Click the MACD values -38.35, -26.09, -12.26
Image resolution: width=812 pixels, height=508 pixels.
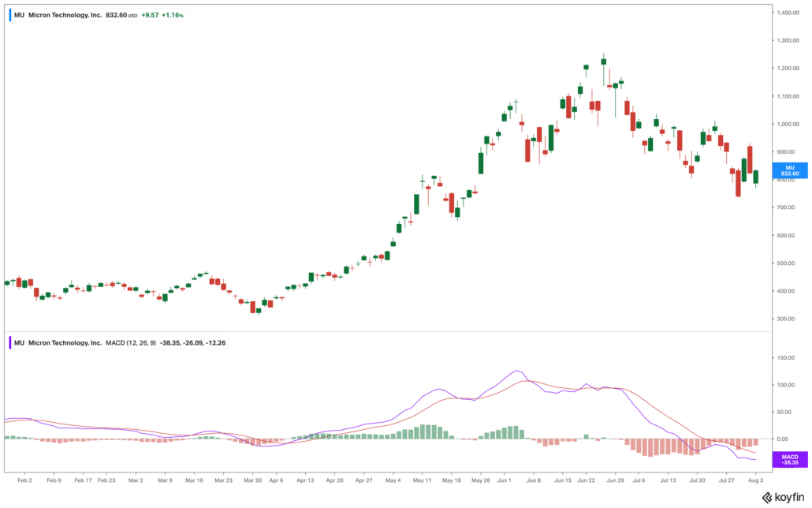(192, 342)
